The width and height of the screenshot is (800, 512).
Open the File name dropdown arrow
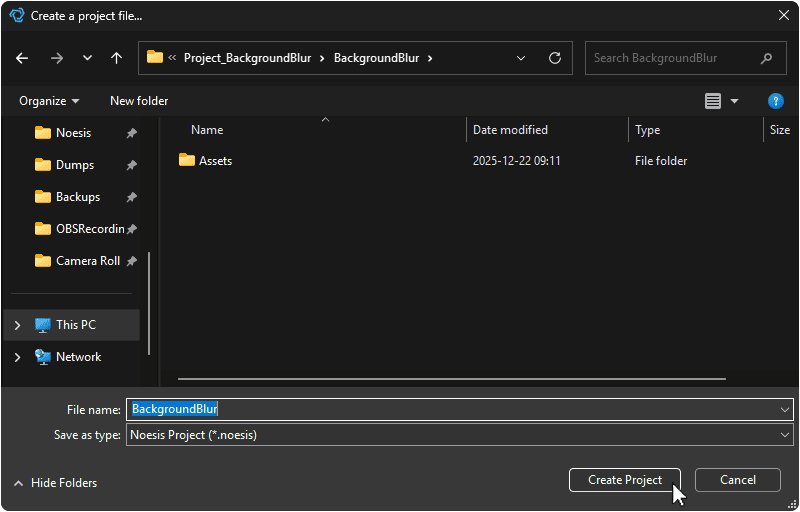point(785,409)
